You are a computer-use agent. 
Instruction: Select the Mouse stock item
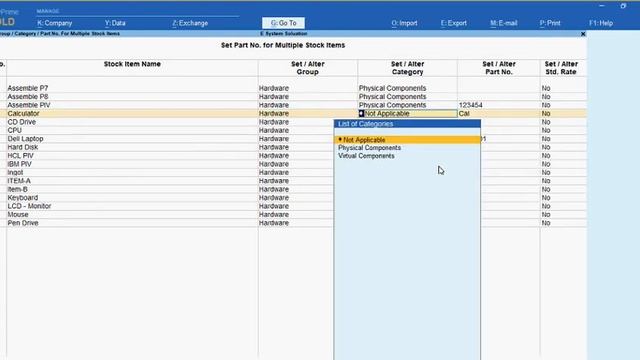[18, 215]
